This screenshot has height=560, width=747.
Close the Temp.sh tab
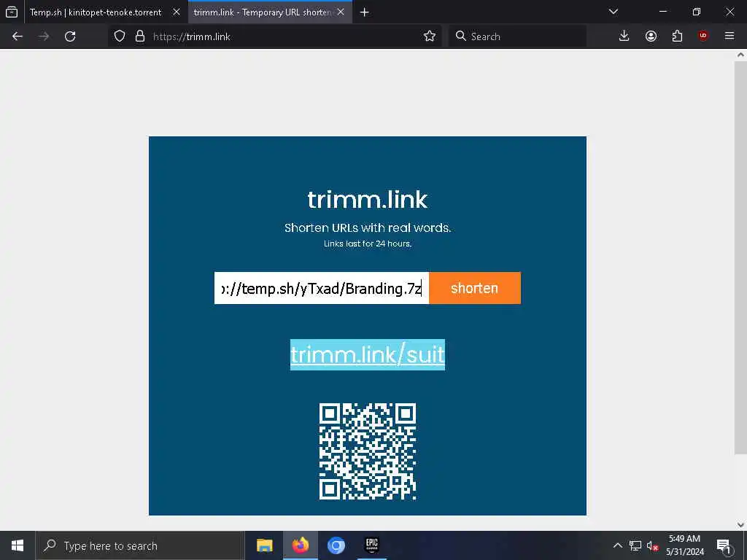pos(177,12)
